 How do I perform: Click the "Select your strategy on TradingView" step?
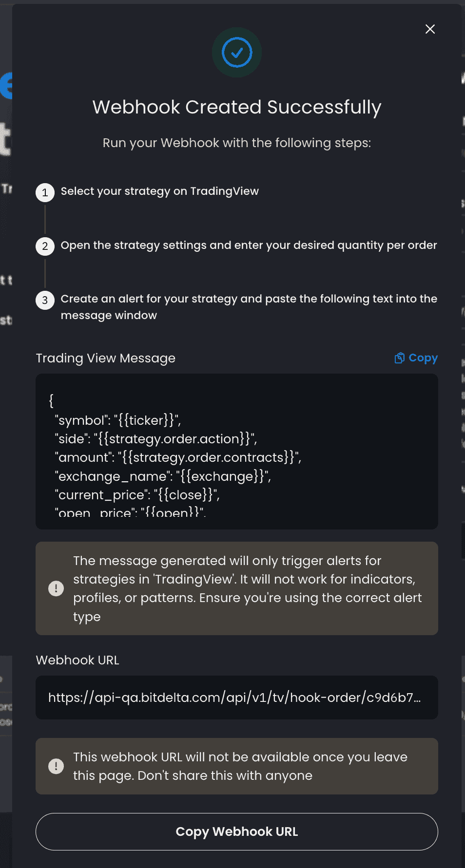(x=160, y=191)
